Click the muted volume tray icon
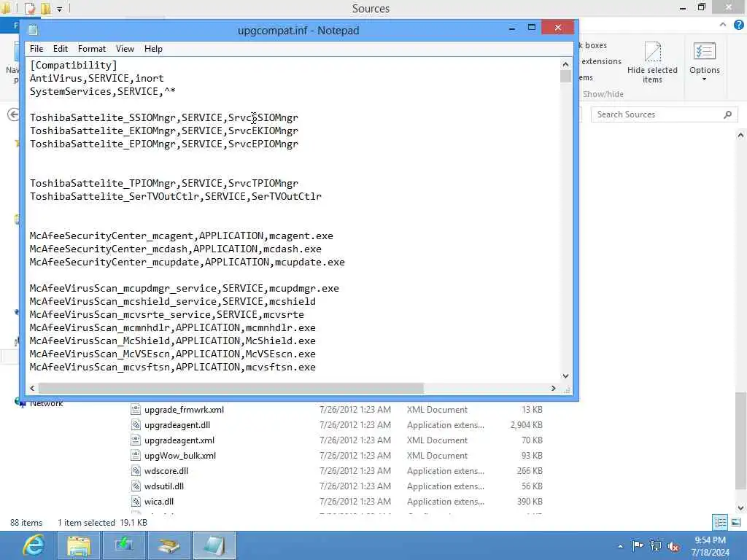 [x=673, y=545]
